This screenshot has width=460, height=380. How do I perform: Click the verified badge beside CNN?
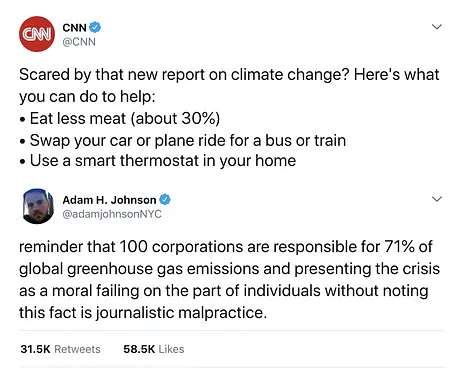point(95,27)
